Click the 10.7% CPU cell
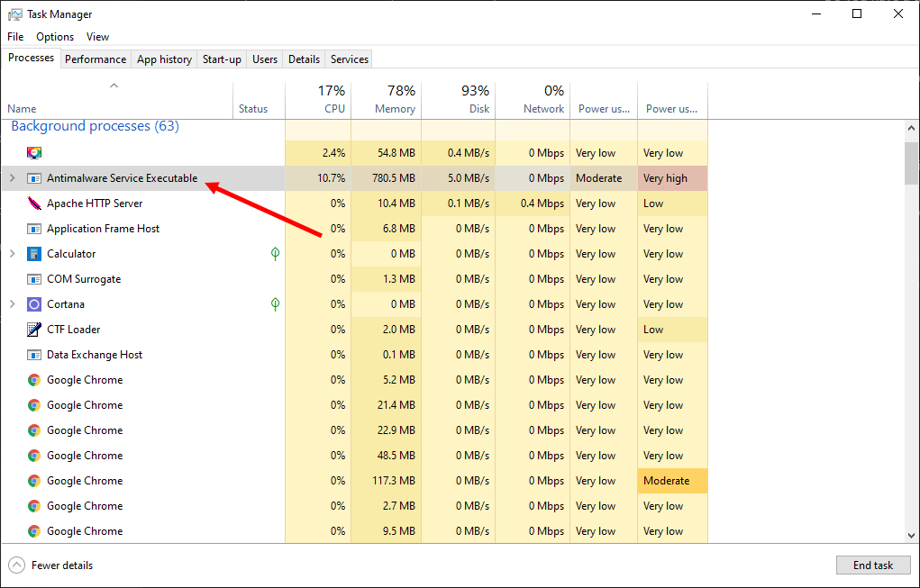920x588 pixels. pos(318,178)
